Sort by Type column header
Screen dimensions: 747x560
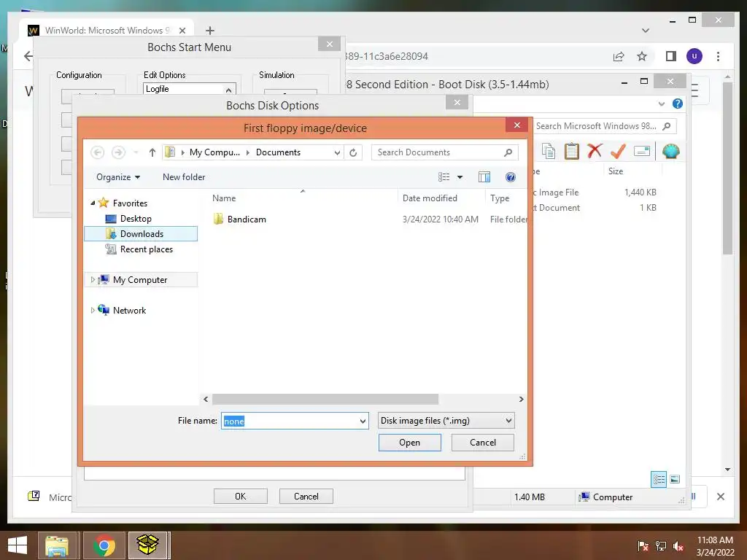[x=500, y=198]
